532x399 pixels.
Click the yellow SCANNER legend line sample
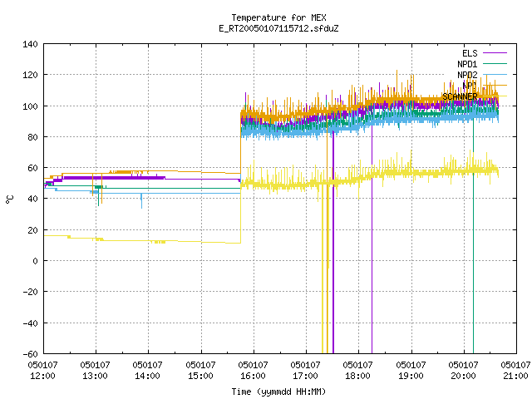pos(495,96)
